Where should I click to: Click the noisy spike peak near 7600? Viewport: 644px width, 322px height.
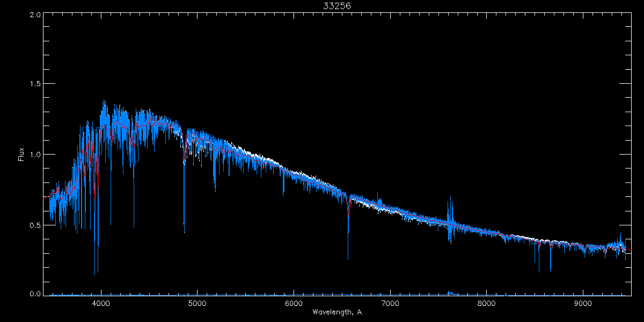[x=449, y=197]
